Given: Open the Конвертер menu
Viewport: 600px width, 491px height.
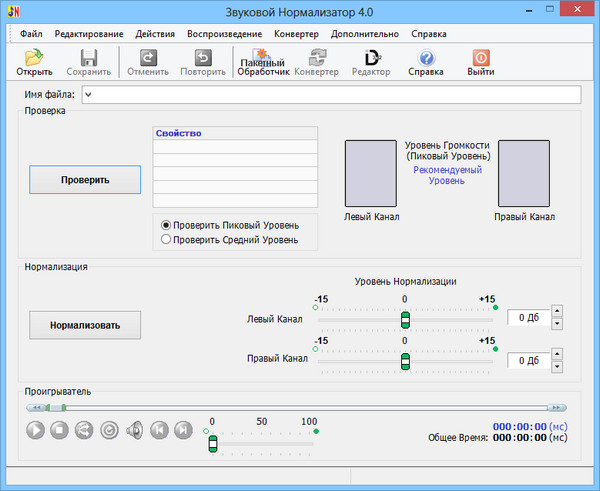Looking at the screenshot, I should coord(296,33).
